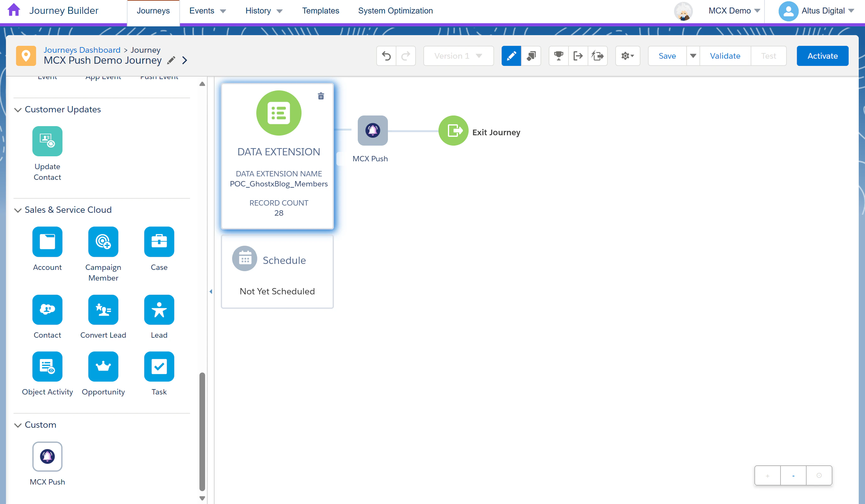
Task: Zoom out the canvas with minus button
Action: tap(793, 475)
